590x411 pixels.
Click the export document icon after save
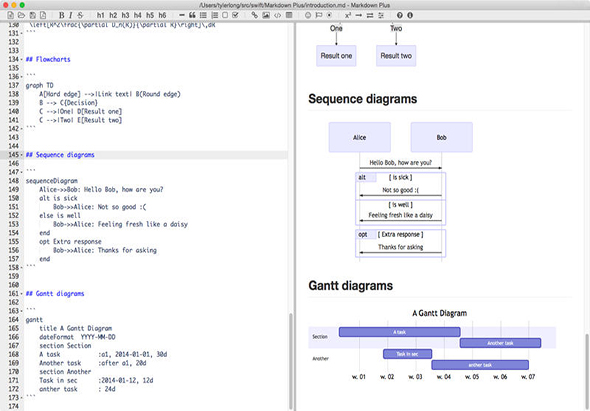point(43,15)
